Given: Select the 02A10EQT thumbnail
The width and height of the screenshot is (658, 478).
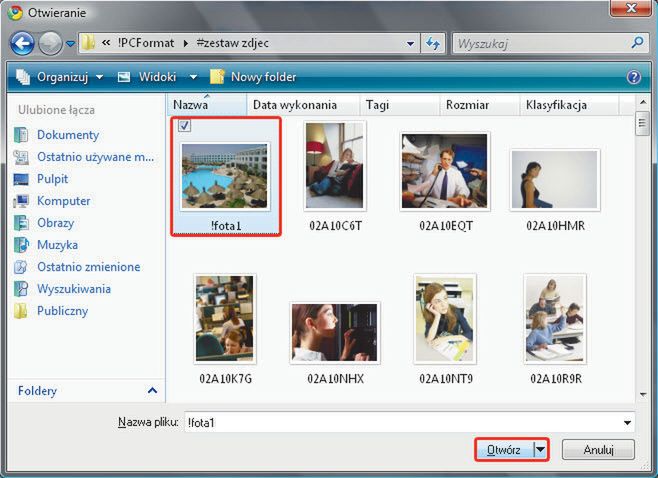Looking at the screenshot, I should pyautogui.click(x=445, y=171).
